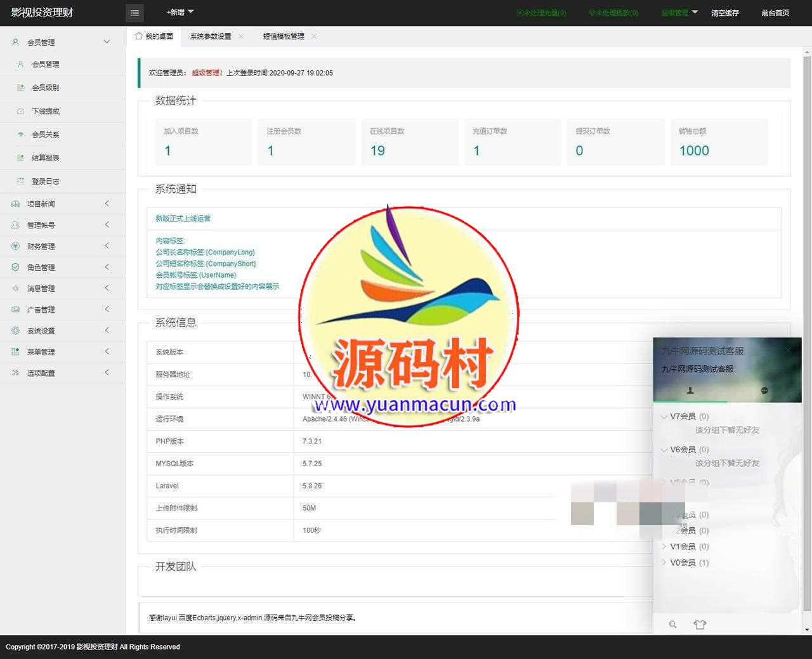
Task: Select the chat message bubble icon
Action: click(764, 391)
